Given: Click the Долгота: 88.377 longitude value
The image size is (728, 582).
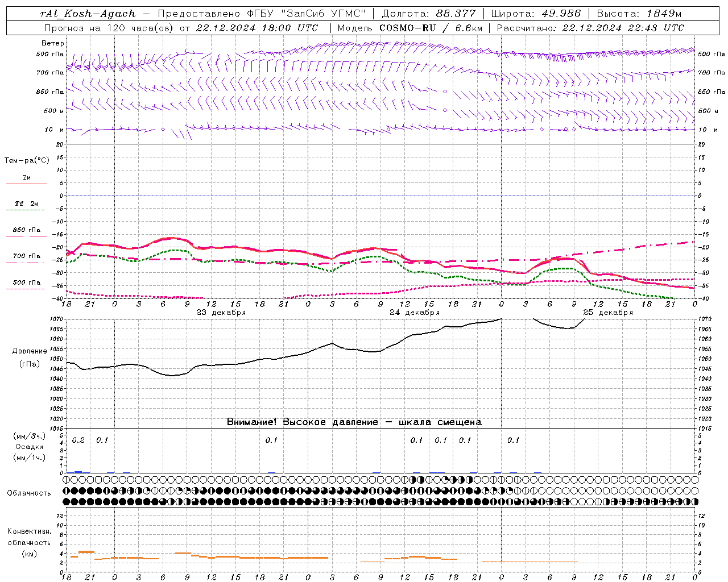Looking at the screenshot, I should pyautogui.click(x=429, y=14).
